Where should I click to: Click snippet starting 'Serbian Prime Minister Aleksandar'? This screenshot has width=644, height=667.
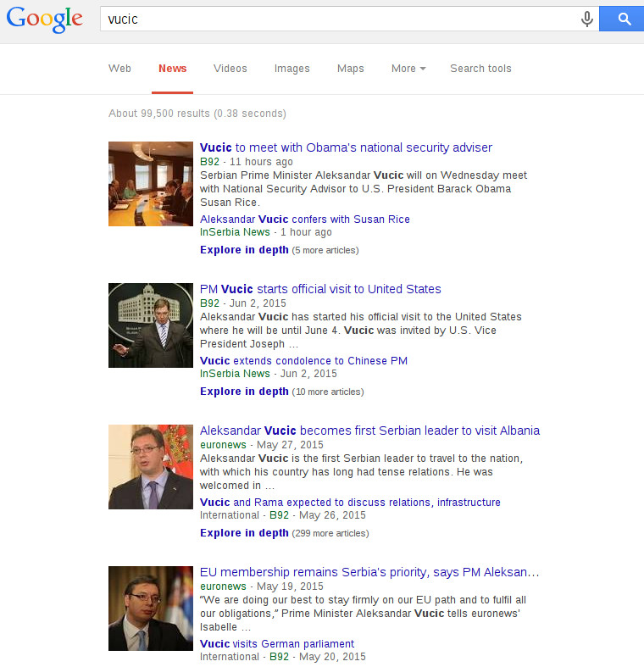coord(364,189)
